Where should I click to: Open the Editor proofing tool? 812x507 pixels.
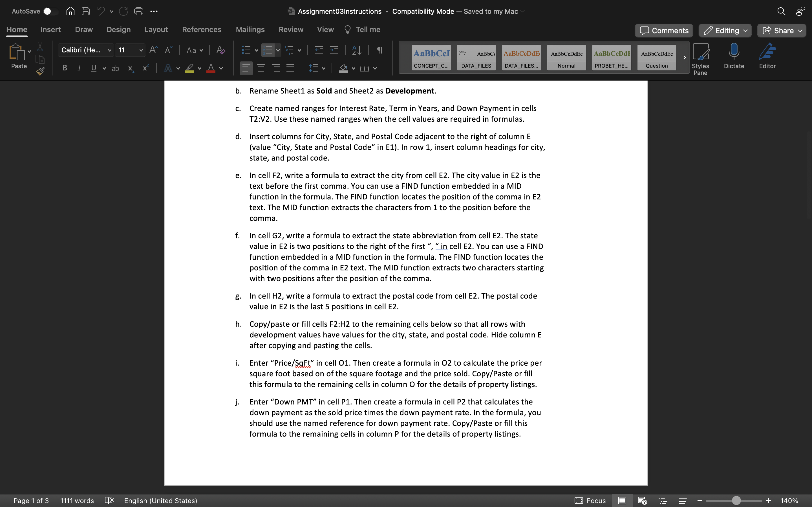767,56
